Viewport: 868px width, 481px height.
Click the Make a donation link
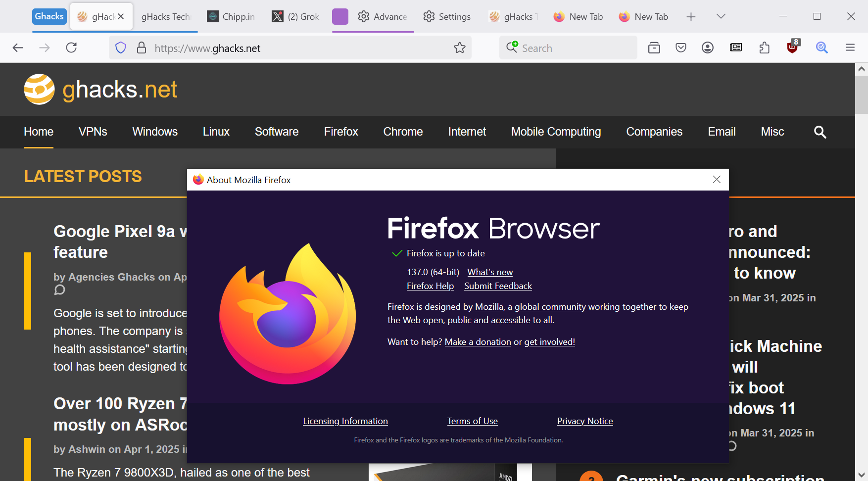pyautogui.click(x=478, y=342)
